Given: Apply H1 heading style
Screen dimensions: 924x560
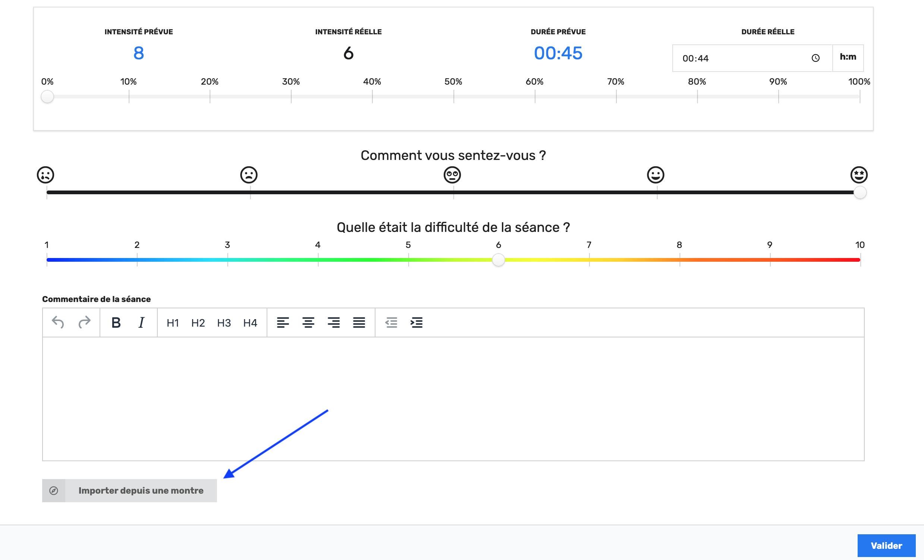Looking at the screenshot, I should (173, 323).
